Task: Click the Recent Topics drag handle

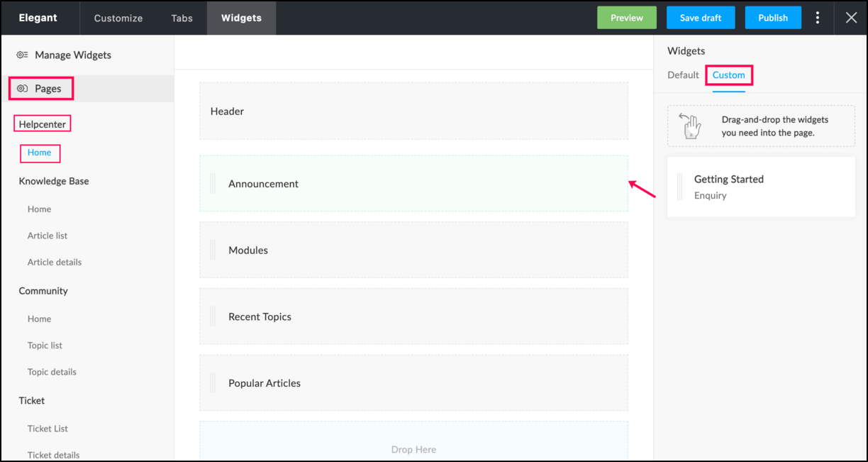Action: (x=213, y=317)
